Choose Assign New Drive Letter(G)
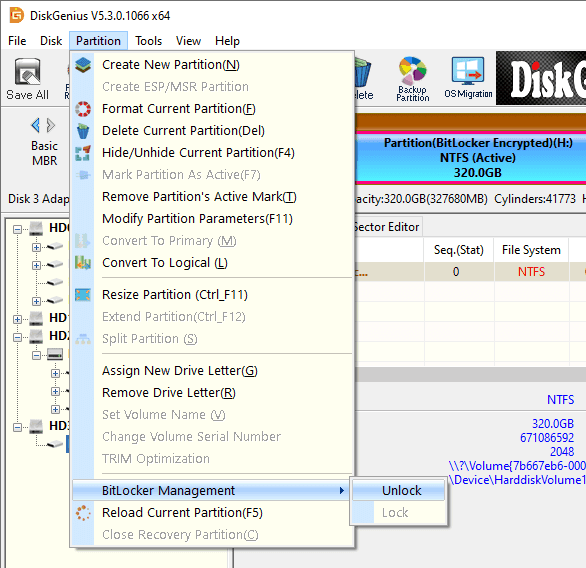The height and width of the screenshot is (568, 586). [x=212, y=371]
